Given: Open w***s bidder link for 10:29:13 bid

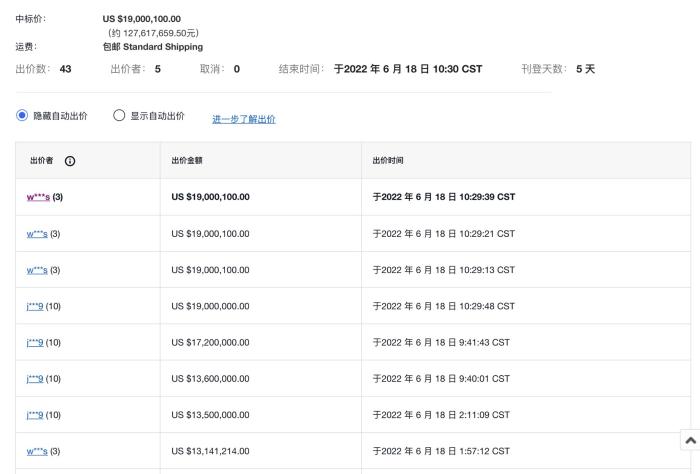Looking at the screenshot, I should coord(38,270).
